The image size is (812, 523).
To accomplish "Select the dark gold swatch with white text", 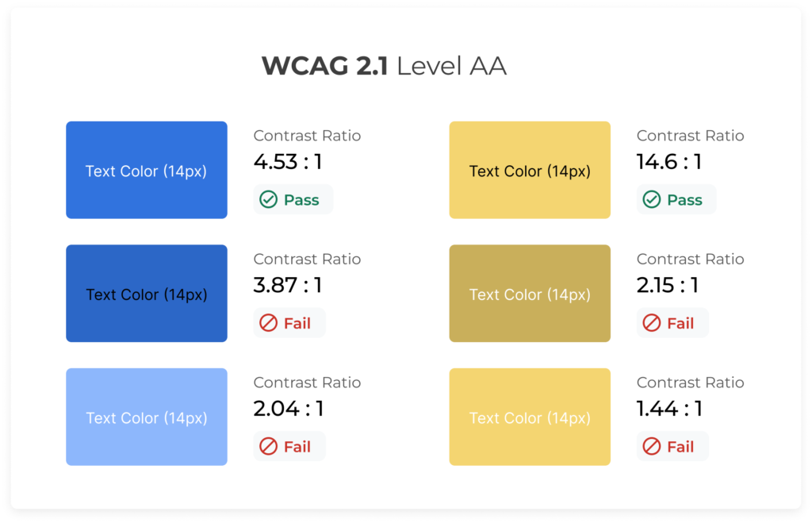I will [x=530, y=294].
